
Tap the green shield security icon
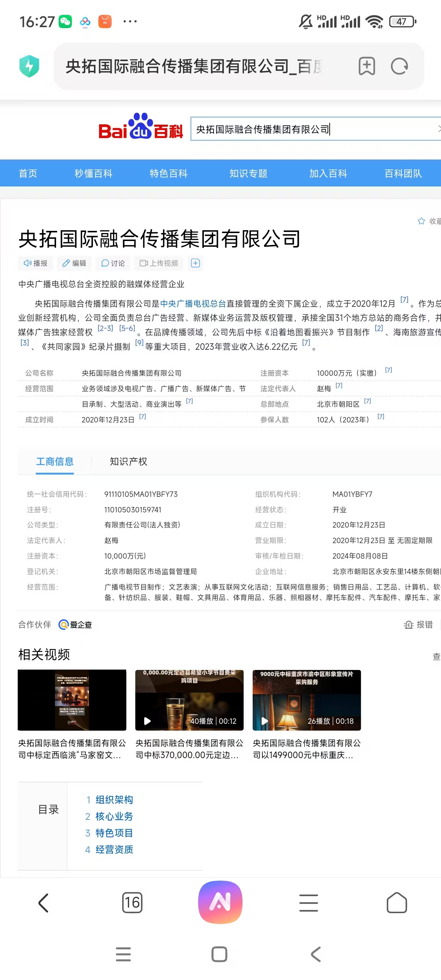click(29, 66)
